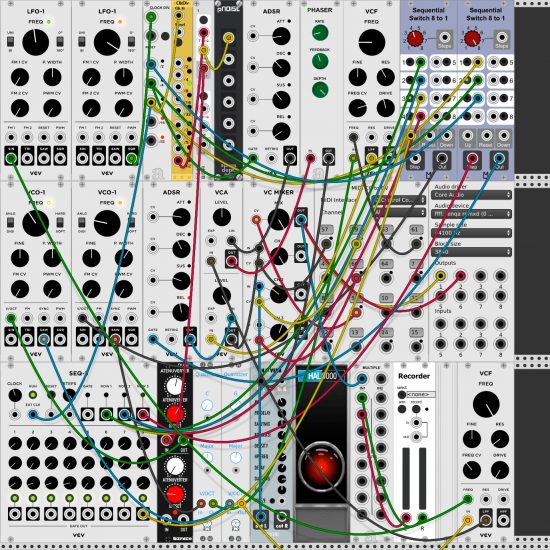
Task: Click the FREQ knob on top-row VCF
Action: pos(372,42)
